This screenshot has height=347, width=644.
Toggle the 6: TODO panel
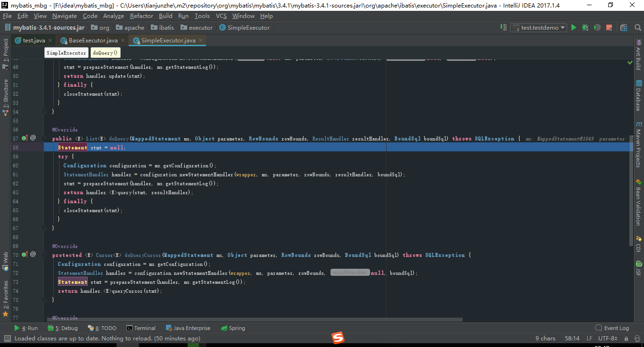[101, 328]
